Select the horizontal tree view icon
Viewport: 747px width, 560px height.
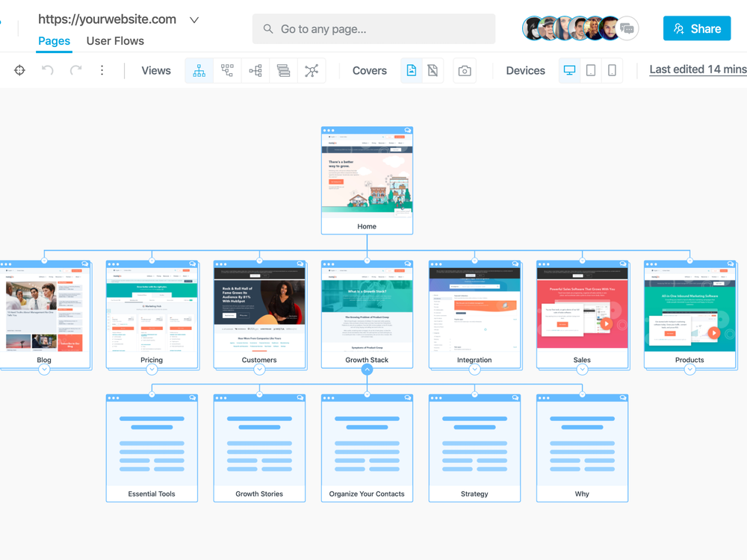coord(255,70)
